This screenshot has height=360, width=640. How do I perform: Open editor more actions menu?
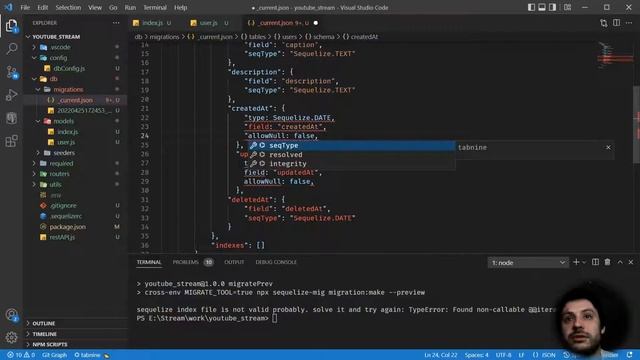pyautogui.click(x=629, y=23)
